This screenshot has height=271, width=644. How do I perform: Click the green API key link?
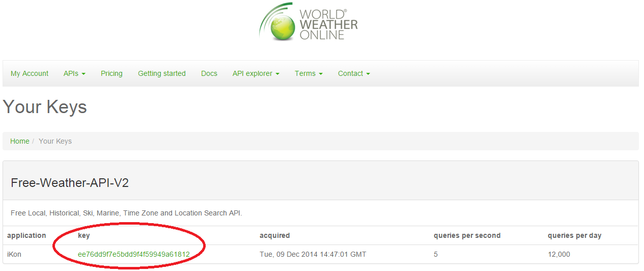[x=133, y=254]
